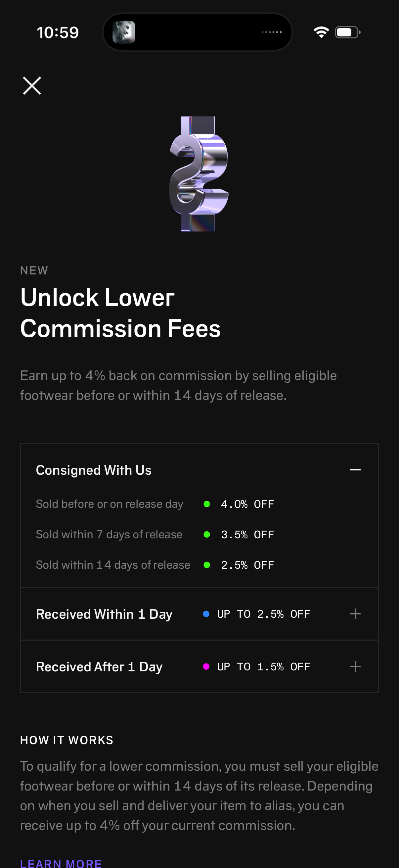Image resolution: width=399 pixels, height=868 pixels.
Task: Tap the green dot beside 3.5% OFF
Action: click(x=207, y=534)
